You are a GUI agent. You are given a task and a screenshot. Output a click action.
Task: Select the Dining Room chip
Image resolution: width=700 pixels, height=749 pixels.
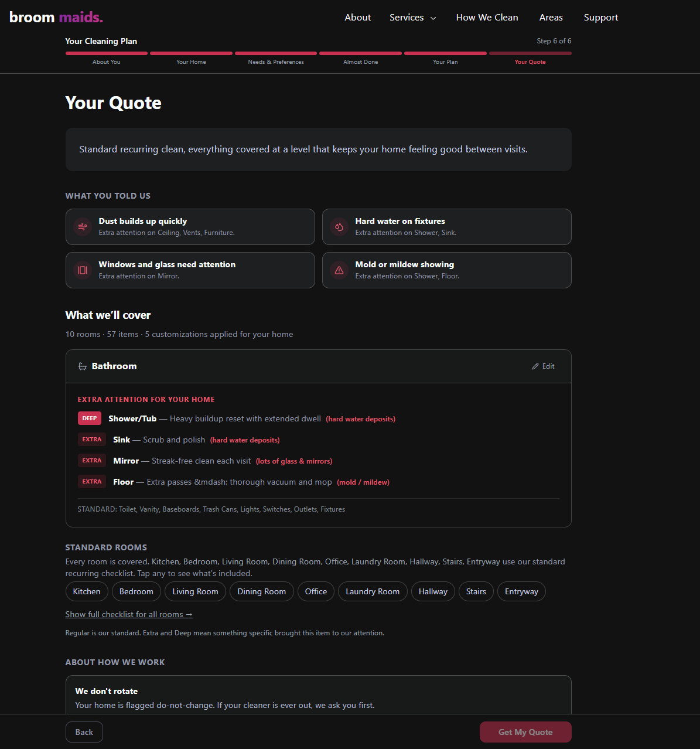[x=262, y=591]
